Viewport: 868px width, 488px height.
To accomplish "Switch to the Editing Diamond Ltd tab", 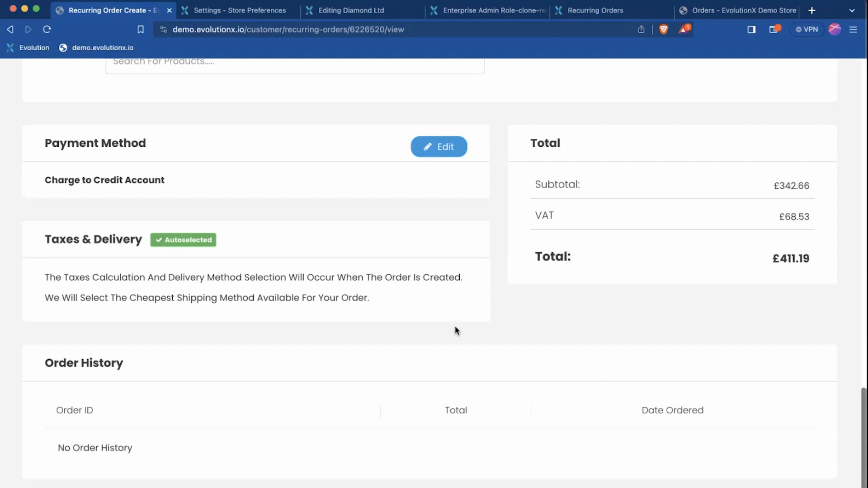I will 351,10.
